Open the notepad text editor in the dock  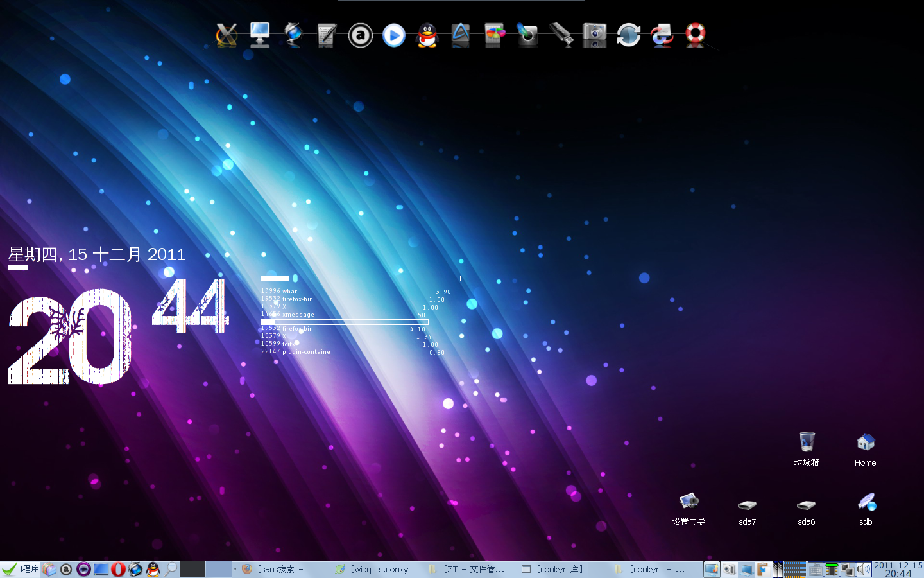327,36
